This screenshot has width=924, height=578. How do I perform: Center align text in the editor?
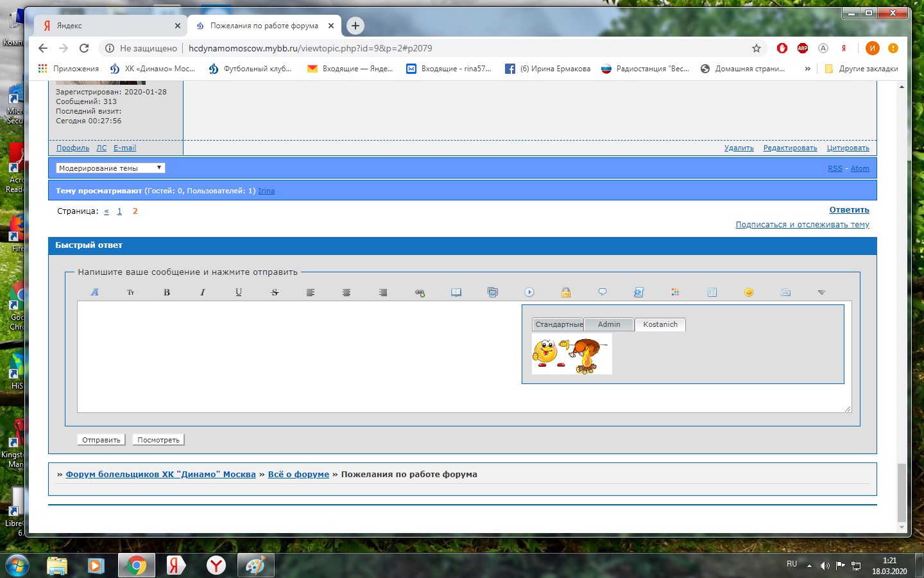point(346,292)
